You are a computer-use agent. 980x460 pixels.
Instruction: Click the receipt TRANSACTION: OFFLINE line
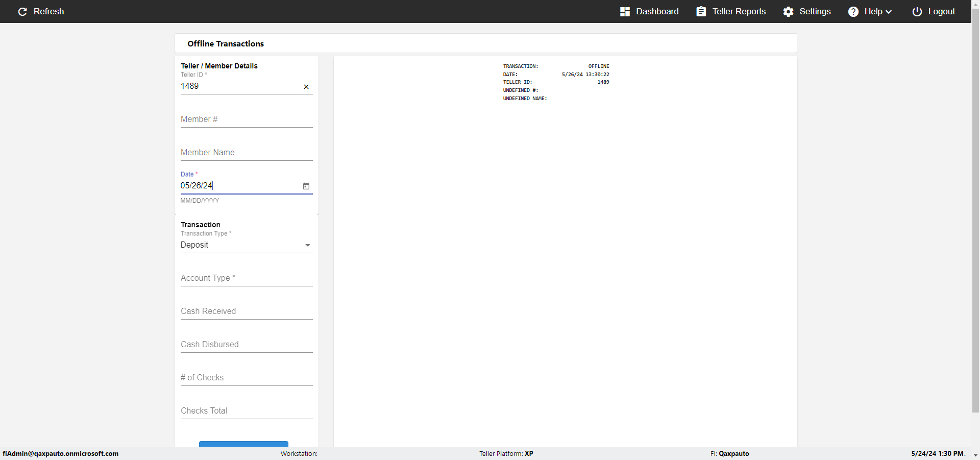pyautogui.click(x=556, y=66)
